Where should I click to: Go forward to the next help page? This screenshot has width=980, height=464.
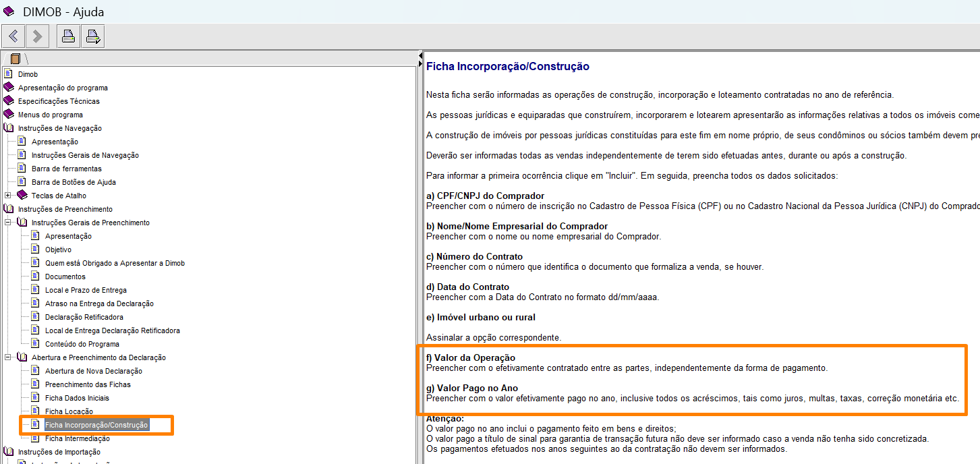point(36,36)
